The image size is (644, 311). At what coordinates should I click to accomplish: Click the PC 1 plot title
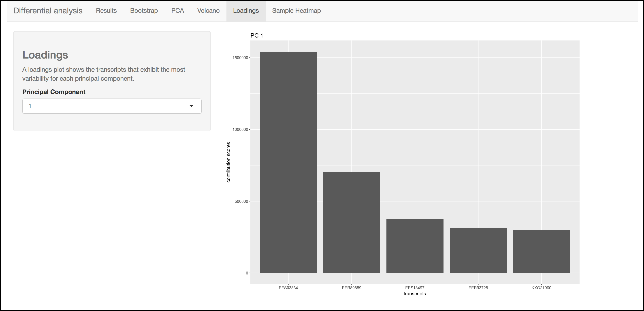pyautogui.click(x=257, y=36)
